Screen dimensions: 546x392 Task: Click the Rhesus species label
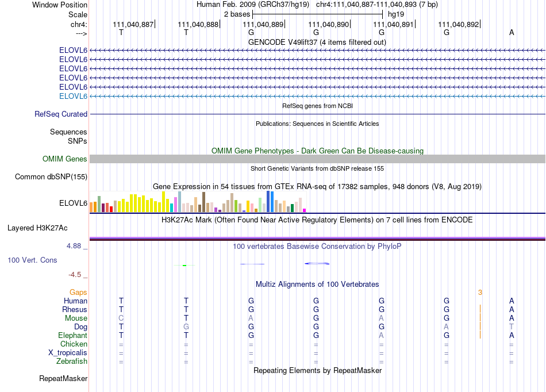(75, 309)
